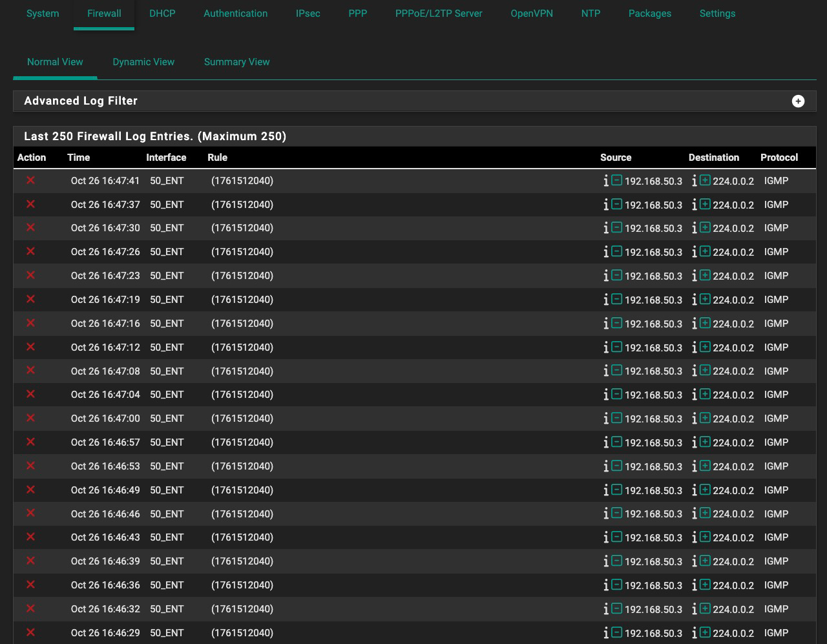The height and width of the screenshot is (644, 827).
Task: Click source info icon in the 16:47:37 row
Action: point(605,205)
